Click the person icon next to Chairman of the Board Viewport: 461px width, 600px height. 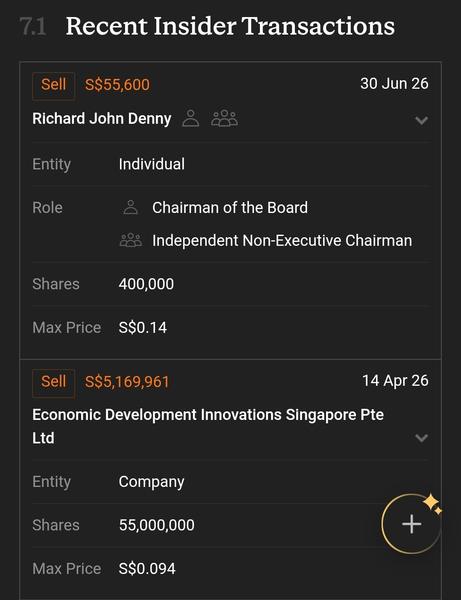pos(131,207)
